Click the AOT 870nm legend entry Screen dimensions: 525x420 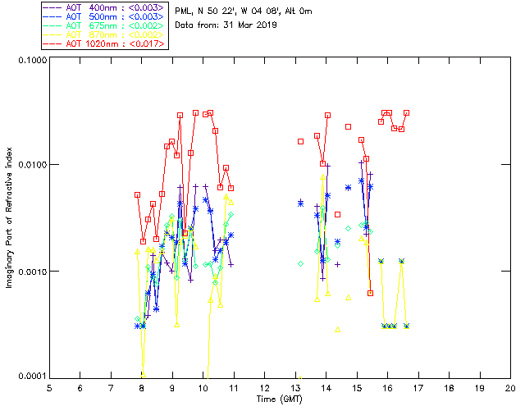(x=105, y=34)
